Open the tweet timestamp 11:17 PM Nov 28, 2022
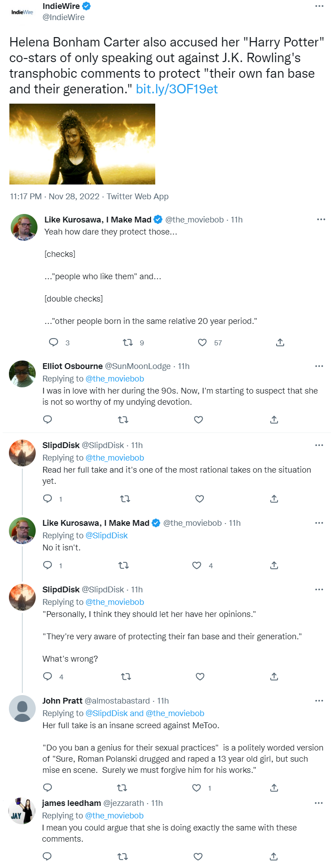 pyautogui.click(x=55, y=197)
